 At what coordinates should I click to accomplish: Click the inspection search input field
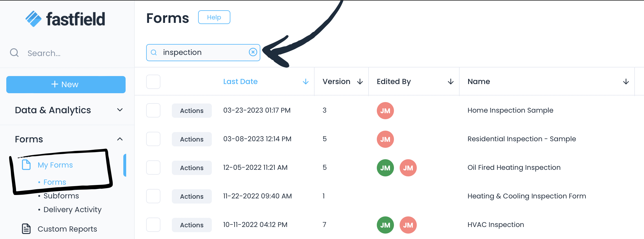coord(203,52)
